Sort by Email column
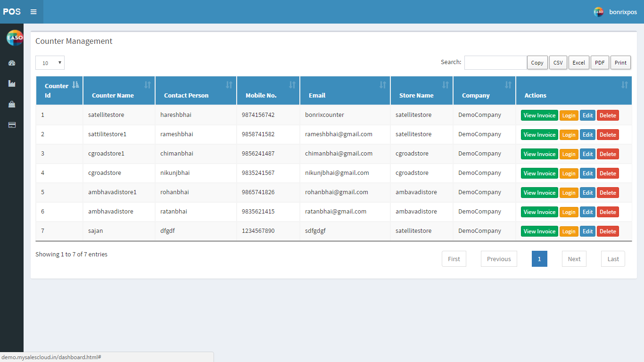Image resolution: width=644 pixels, height=362 pixels. [345, 90]
